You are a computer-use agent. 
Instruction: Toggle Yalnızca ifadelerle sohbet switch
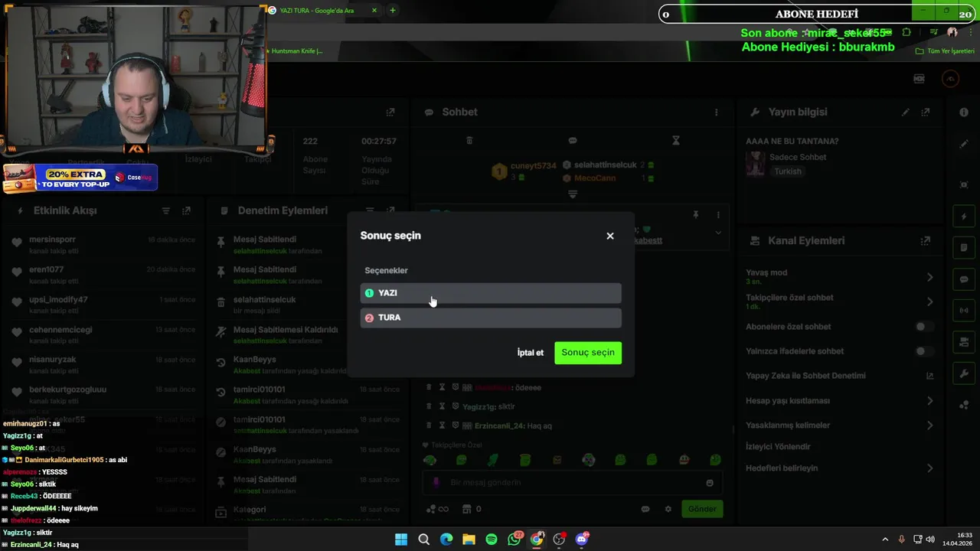925,351
